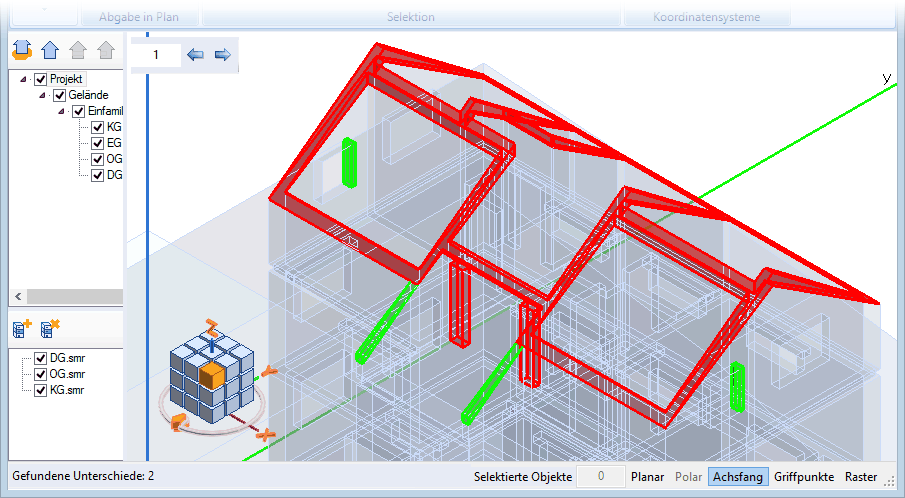Uncheck the OG.smr file checkbox
This screenshot has height=498, width=905.
point(40,375)
